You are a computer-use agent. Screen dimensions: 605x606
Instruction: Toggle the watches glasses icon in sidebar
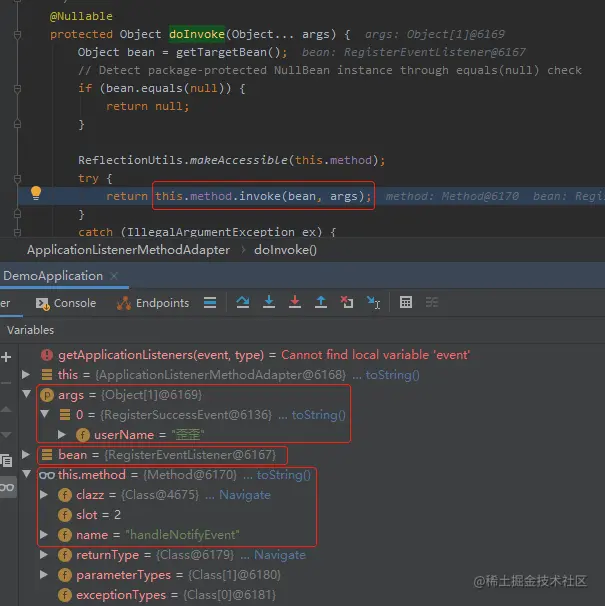coord(7,487)
